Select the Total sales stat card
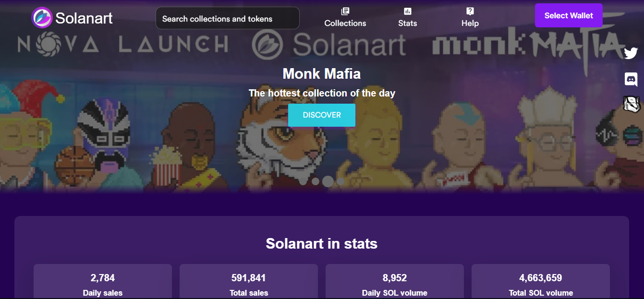 click(248, 284)
